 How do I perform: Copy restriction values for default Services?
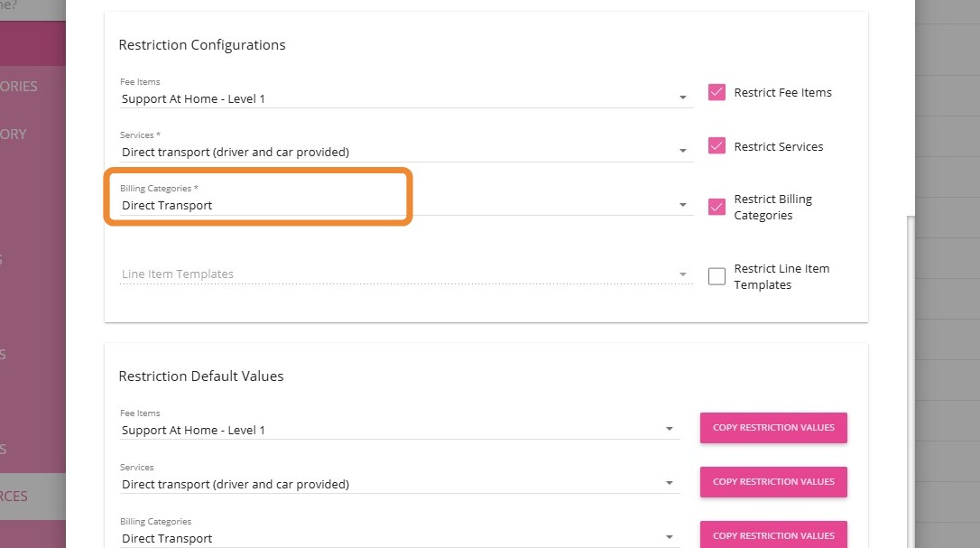[x=773, y=482]
